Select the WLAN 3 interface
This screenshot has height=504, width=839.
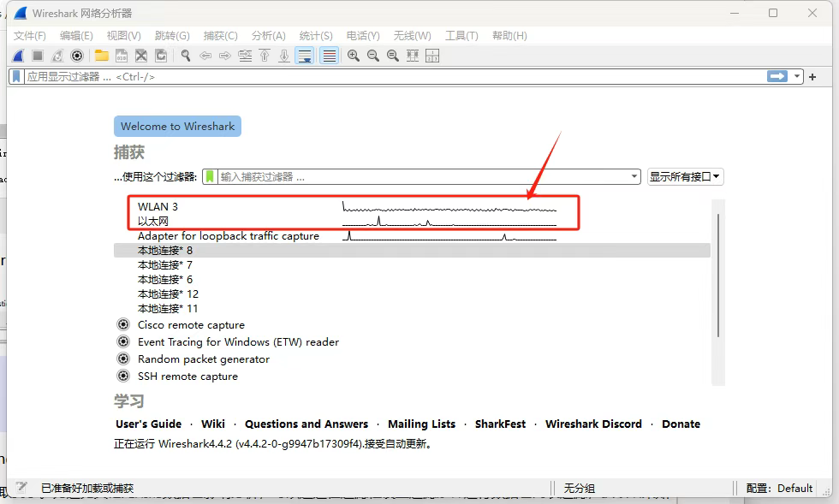[158, 206]
